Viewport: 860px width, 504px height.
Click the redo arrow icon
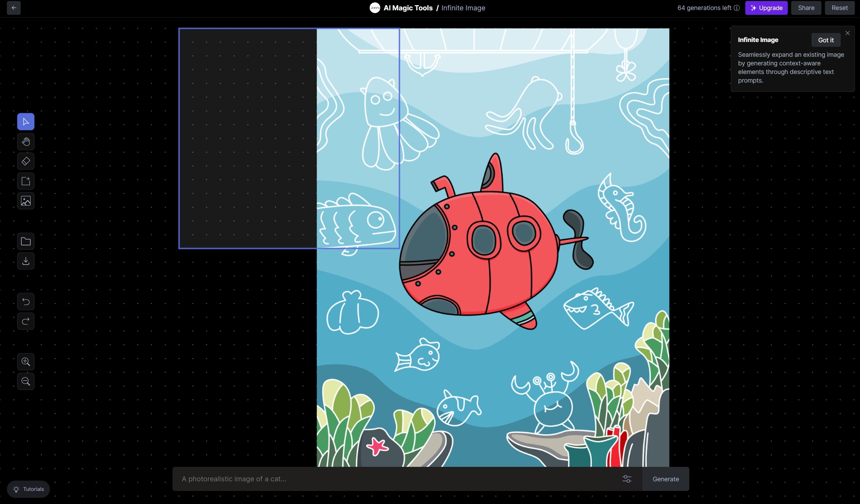click(x=26, y=321)
